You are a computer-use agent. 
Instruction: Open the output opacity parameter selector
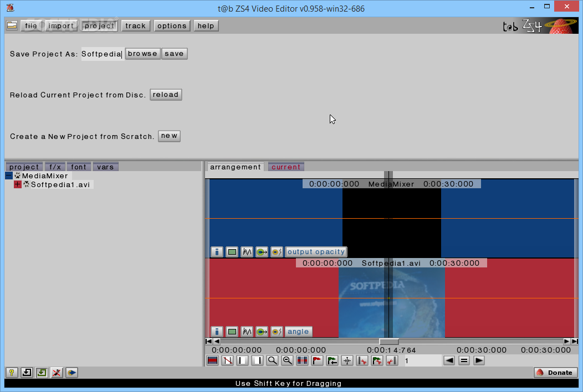point(316,252)
